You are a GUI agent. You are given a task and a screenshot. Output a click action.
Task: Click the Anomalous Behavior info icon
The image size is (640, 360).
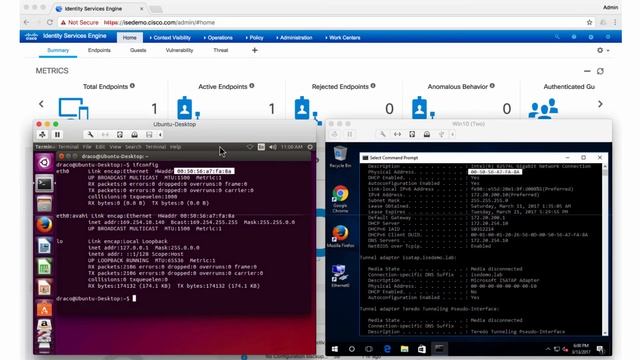click(x=492, y=86)
